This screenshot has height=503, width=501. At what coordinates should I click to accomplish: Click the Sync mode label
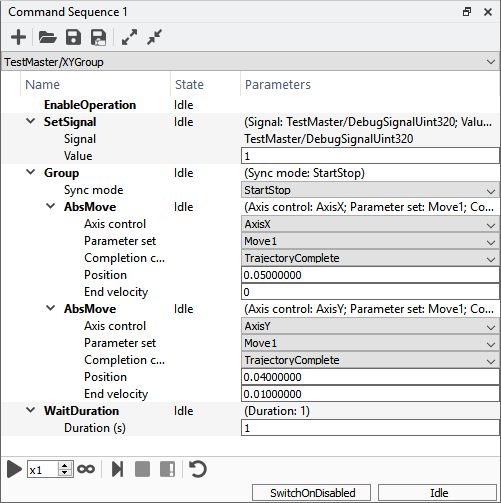click(x=94, y=190)
